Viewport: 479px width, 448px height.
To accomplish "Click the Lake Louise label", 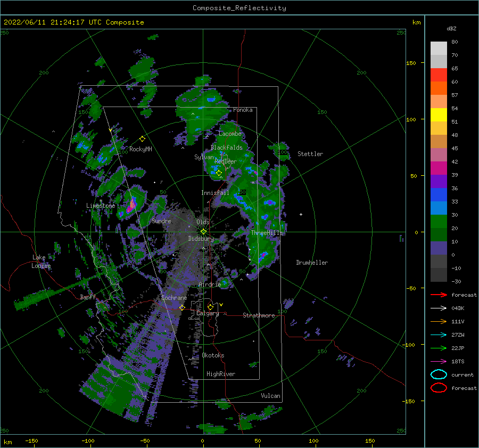I will [41, 262].
